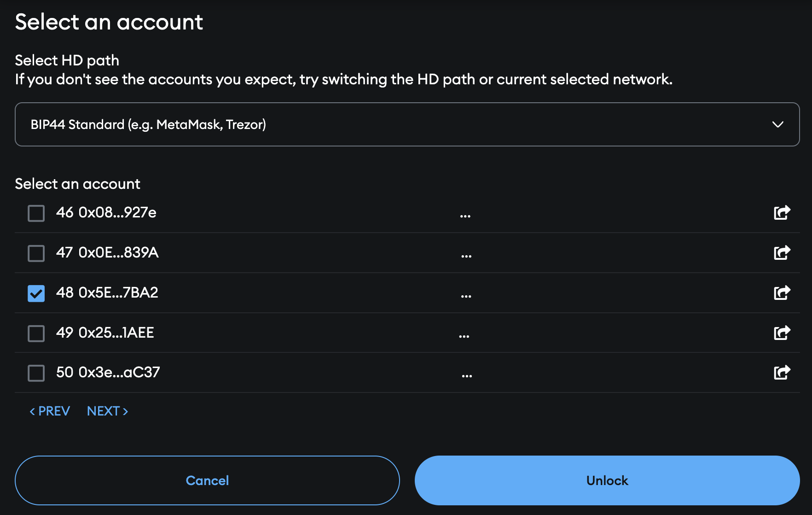
Task: Tick the checkbox for account 0x25...1AEE
Action: (x=36, y=334)
